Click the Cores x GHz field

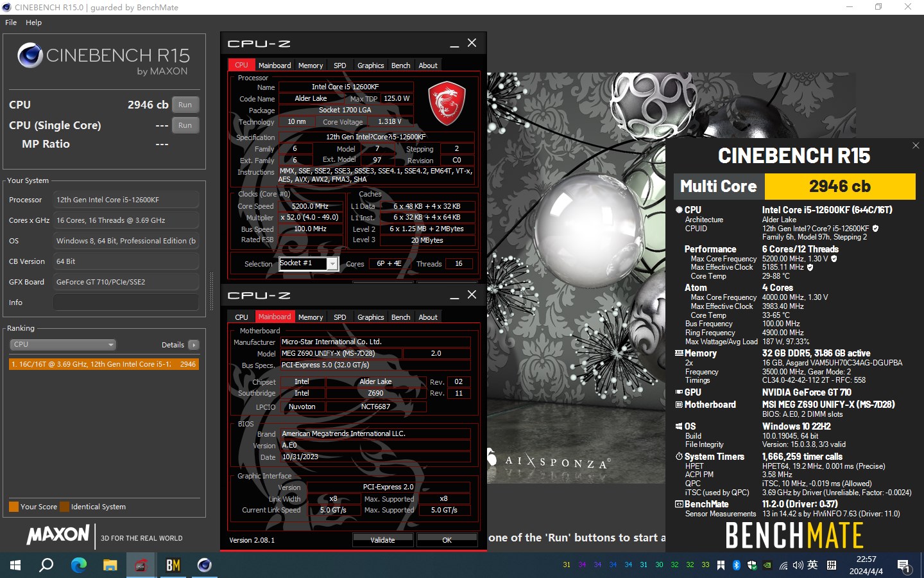point(126,220)
